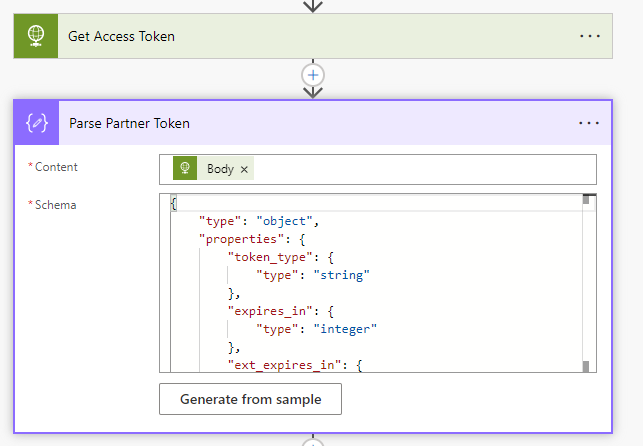Open the Parse Partner Token ellipsis menu

point(589,123)
